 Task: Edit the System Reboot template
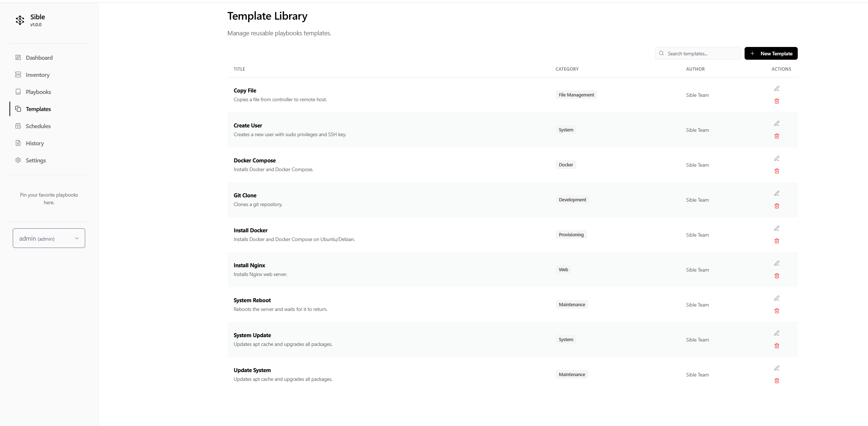[777, 298]
